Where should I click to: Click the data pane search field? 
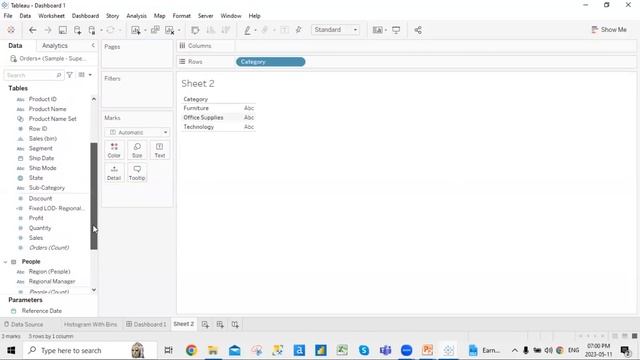coord(34,75)
